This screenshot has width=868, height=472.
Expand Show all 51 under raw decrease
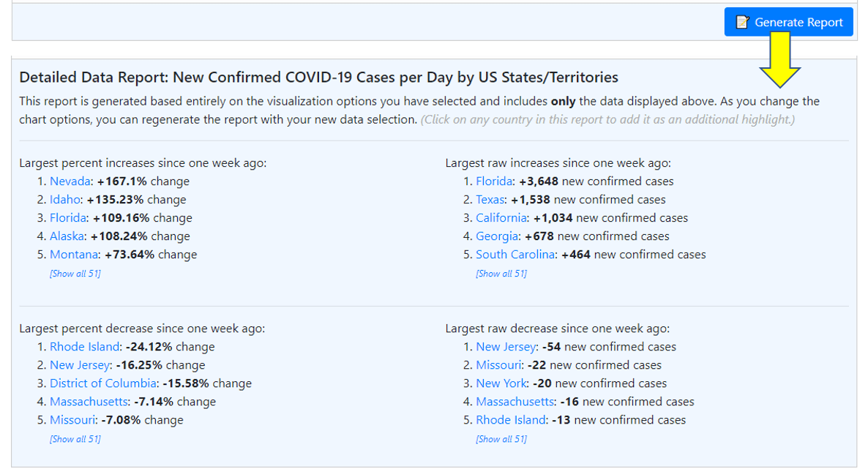(501, 439)
